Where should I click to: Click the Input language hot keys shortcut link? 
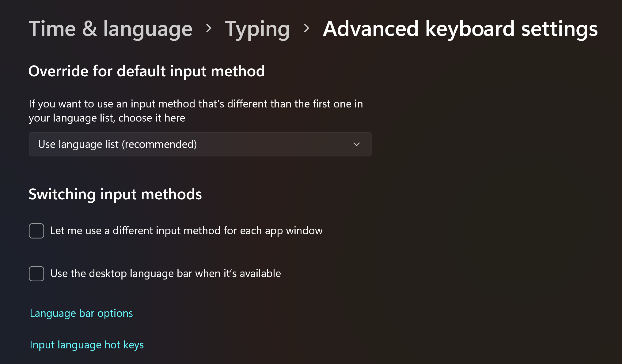click(86, 345)
